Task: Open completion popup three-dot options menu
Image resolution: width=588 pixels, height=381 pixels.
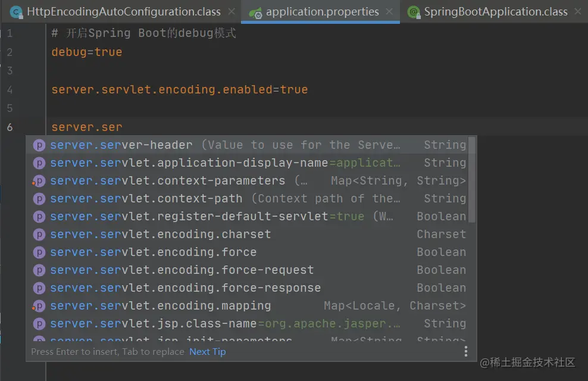Action: 466,351
